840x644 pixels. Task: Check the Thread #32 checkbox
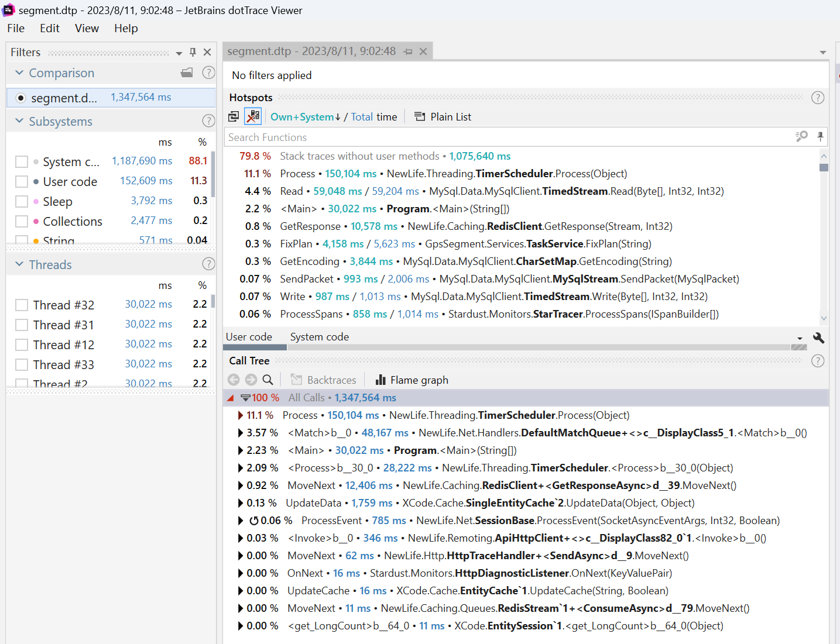point(22,305)
